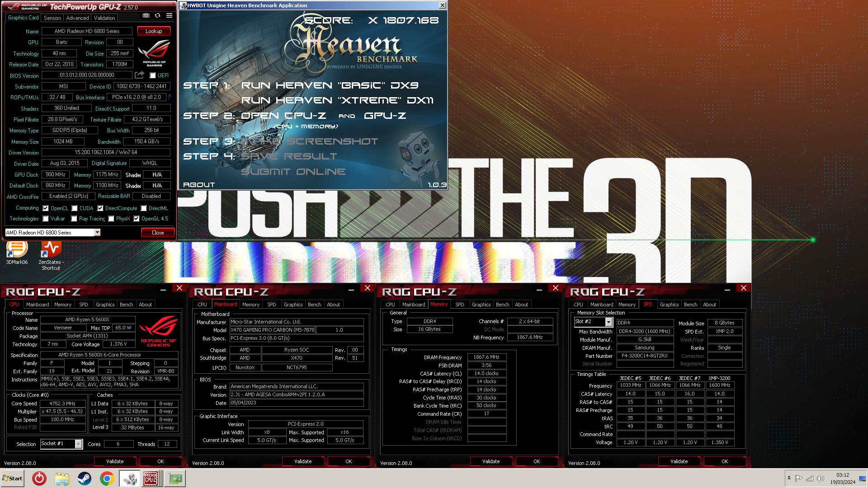
Task: Click the GPU-Z screenshot camera icon
Action: pos(146,15)
